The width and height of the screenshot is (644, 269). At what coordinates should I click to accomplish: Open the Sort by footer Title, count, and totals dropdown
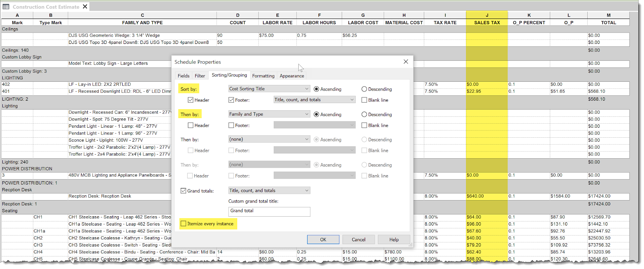coord(314,99)
